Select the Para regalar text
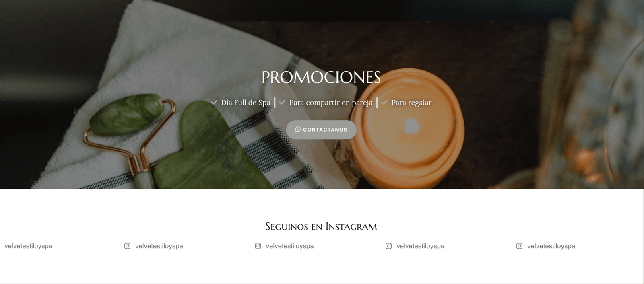The image size is (644, 284). (x=411, y=103)
